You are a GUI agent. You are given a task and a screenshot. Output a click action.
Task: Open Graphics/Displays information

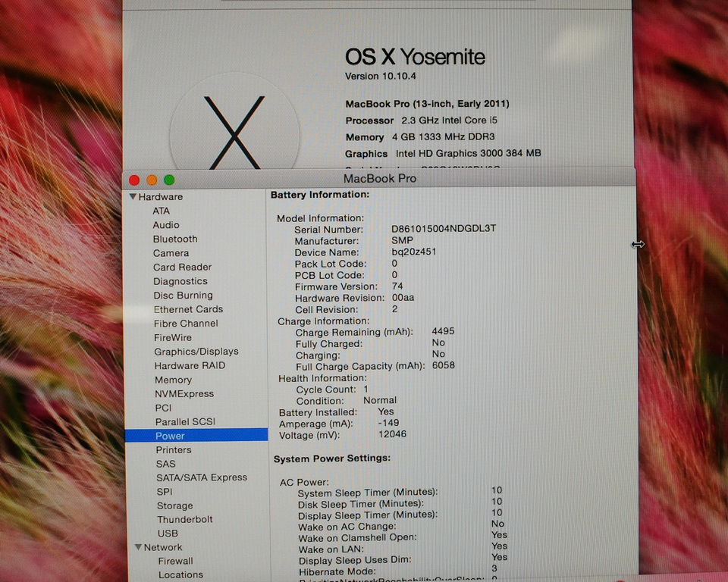pos(196,352)
